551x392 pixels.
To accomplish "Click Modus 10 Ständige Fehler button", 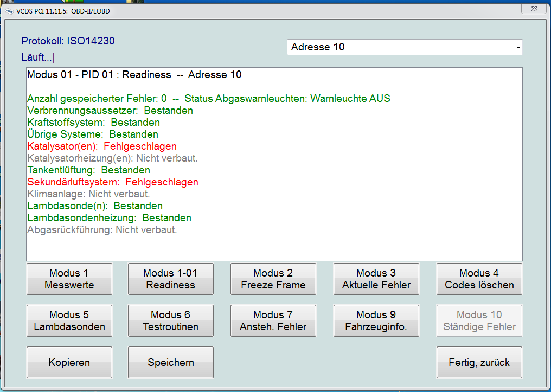I will (479, 320).
